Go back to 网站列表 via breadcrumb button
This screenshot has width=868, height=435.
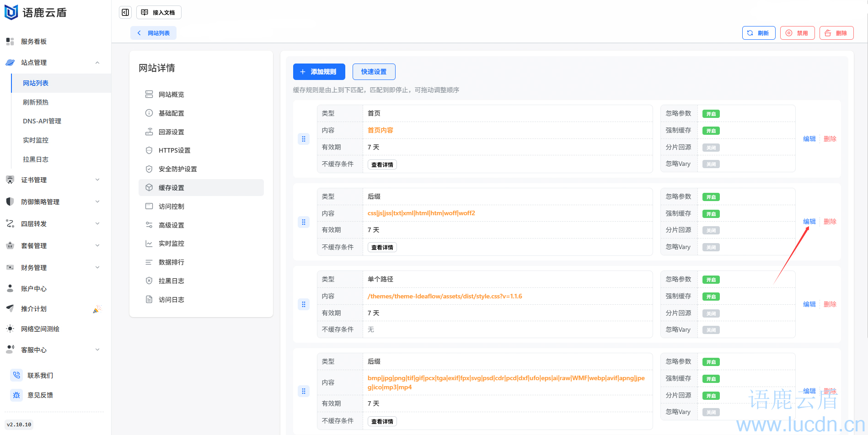coord(153,33)
